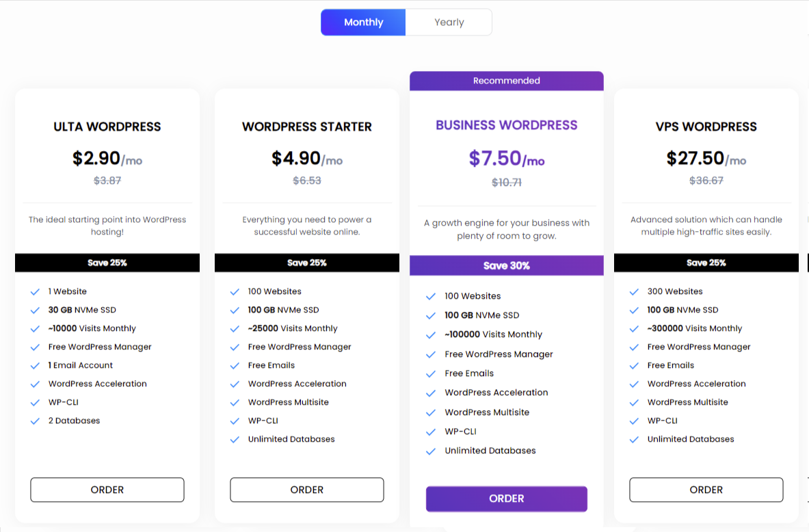Click checkmark next to '~100000 Visits Monthly'

pyautogui.click(x=431, y=335)
